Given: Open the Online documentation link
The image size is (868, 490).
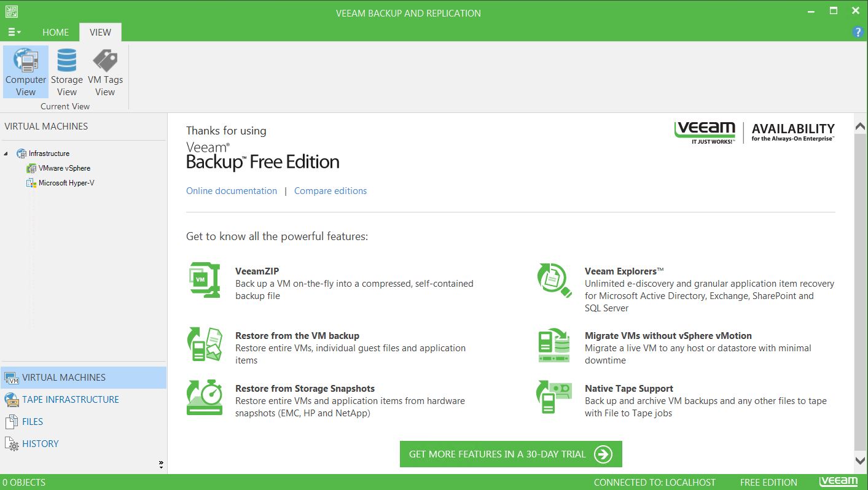Looking at the screenshot, I should pyautogui.click(x=232, y=191).
